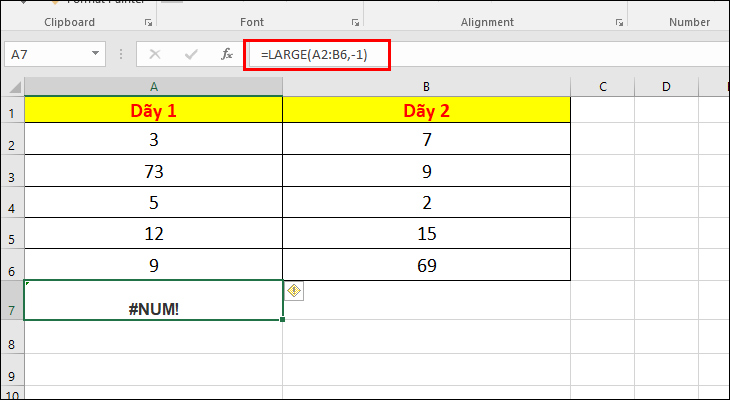This screenshot has height=400, width=730.
Task: Select row 7 header
Action: click(x=11, y=309)
